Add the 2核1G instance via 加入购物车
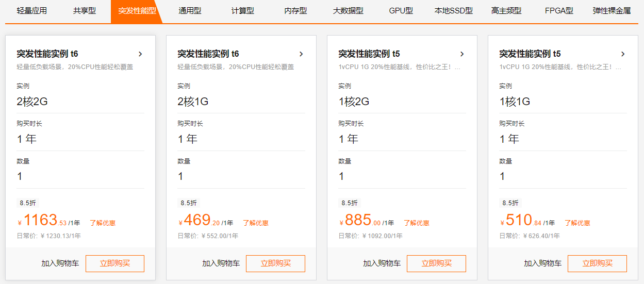Image resolution: width=644 pixels, height=284 pixels. pyautogui.click(x=221, y=263)
